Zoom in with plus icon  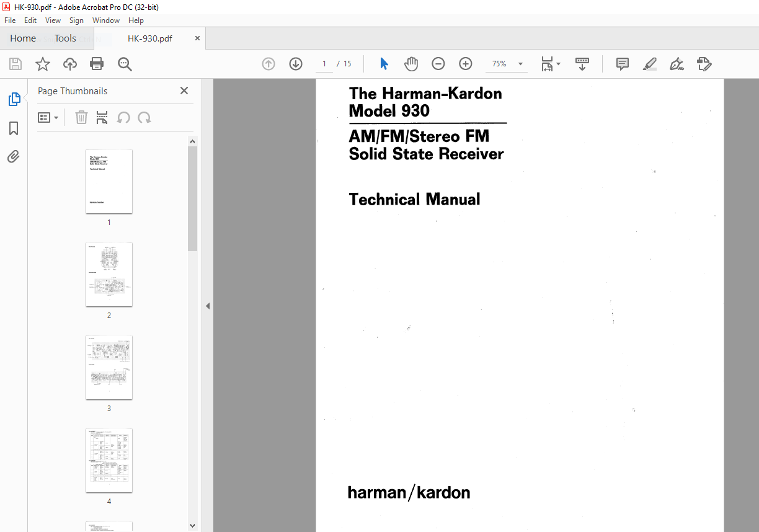coord(466,64)
